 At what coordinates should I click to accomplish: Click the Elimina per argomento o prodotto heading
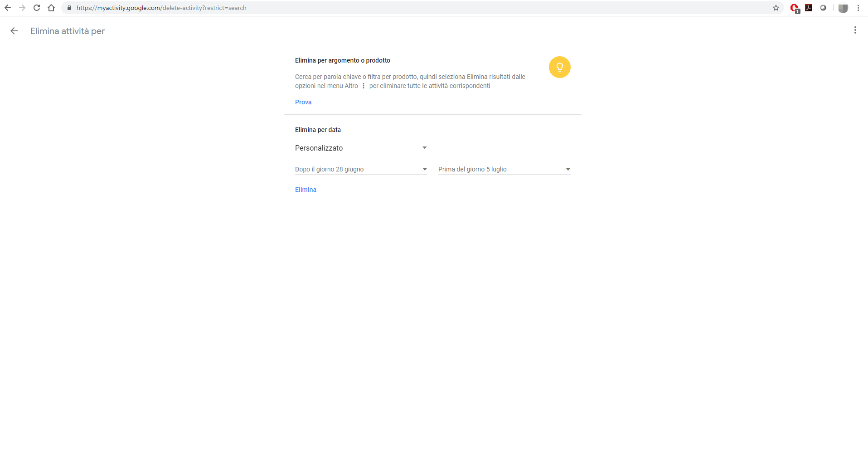343,60
